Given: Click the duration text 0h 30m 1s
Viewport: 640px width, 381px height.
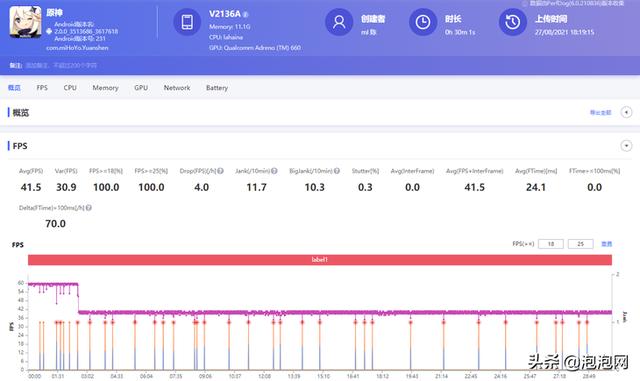Looking at the screenshot, I should click(x=460, y=32).
